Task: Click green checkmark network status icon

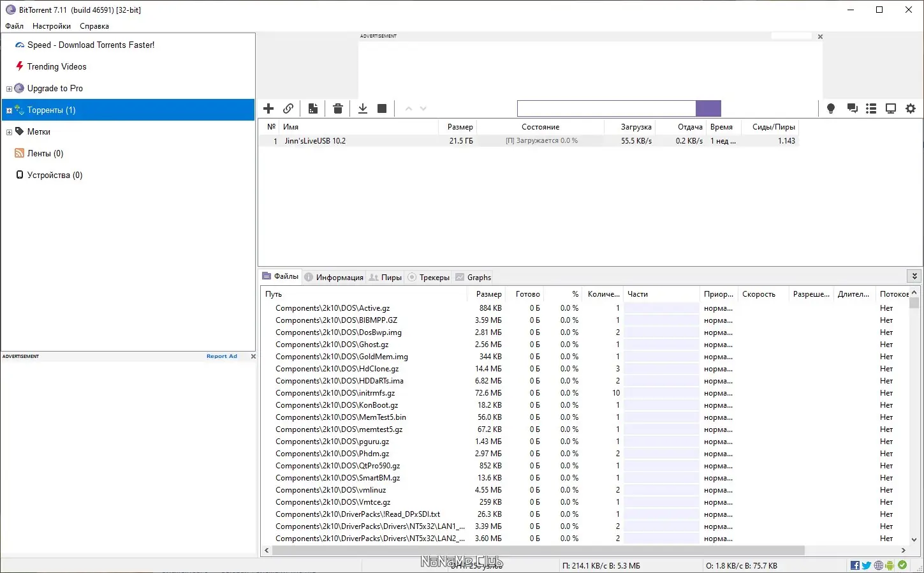Action: coord(902,565)
